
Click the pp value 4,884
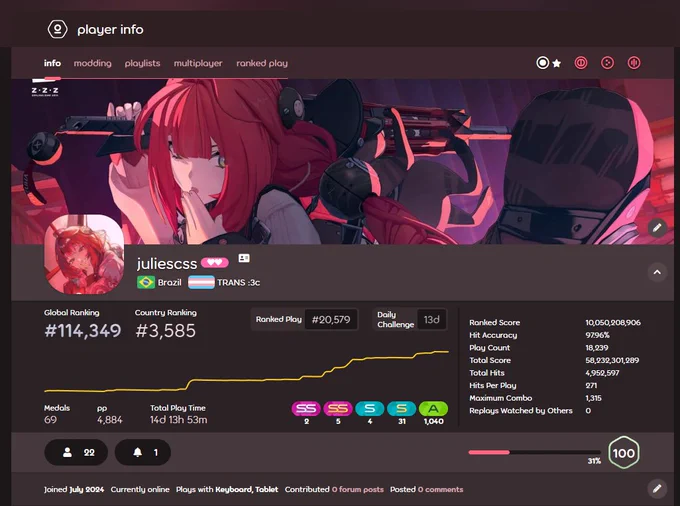click(x=110, y=420)
